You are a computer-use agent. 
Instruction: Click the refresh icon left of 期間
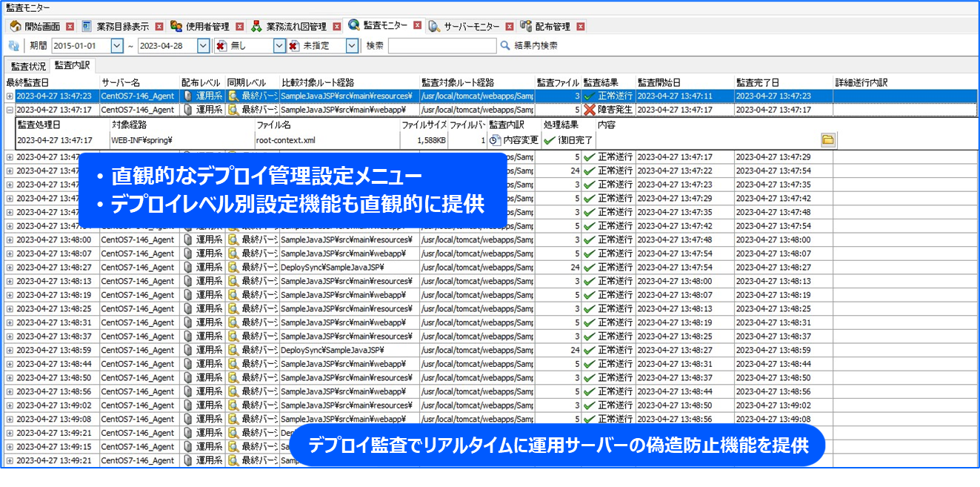pos(13,46)
